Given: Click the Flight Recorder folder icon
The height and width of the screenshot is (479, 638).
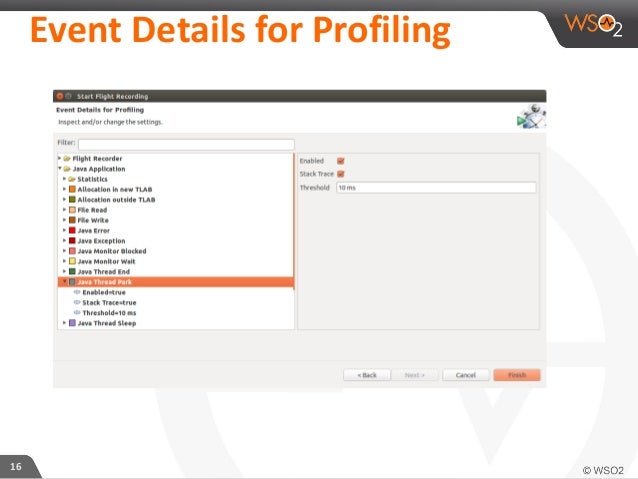Looking at the screenshot, I should 67,158.
